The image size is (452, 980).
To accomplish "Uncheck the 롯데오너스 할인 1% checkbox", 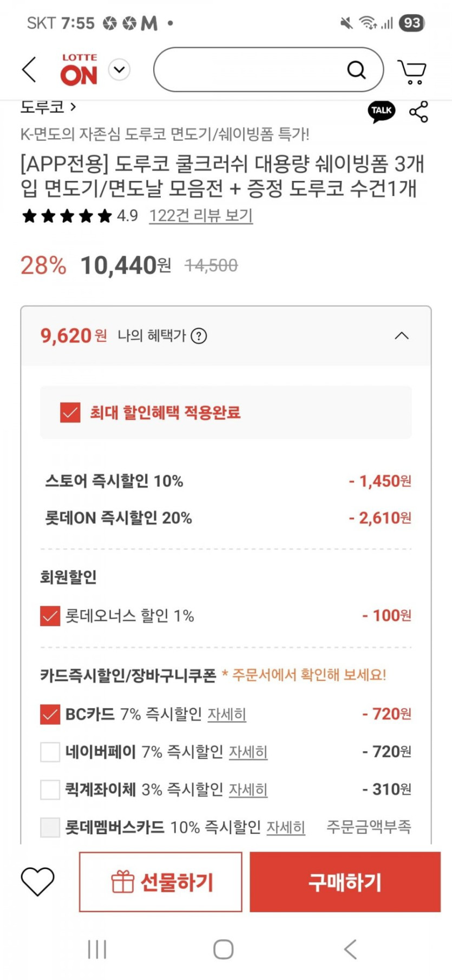I will 50,616.
